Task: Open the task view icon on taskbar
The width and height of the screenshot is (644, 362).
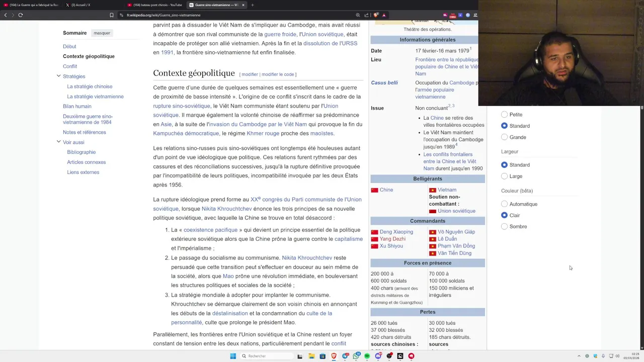Action: [x=300, y=356]
